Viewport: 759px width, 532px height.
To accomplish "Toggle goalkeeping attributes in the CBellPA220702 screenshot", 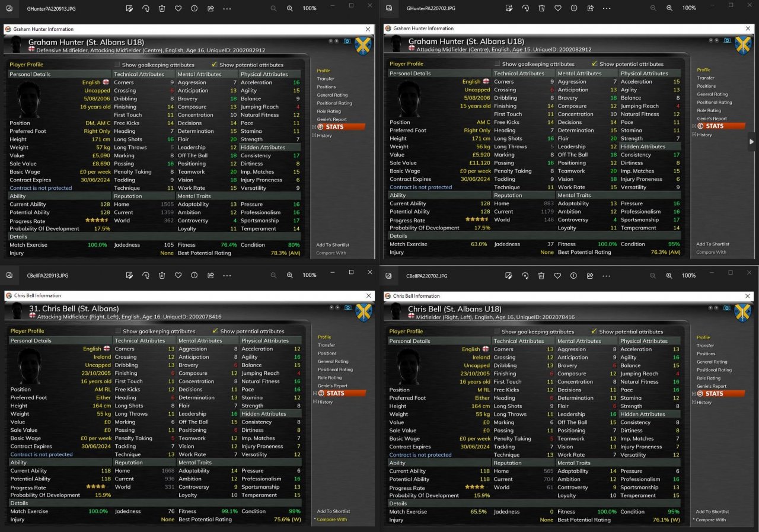I will click(x=497, y=332).
